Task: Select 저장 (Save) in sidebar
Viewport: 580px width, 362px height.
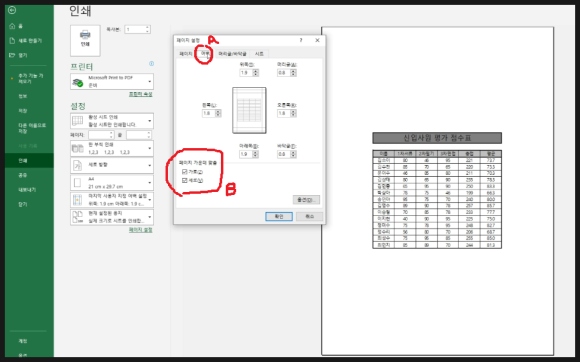Action: (x=23, y=111)
